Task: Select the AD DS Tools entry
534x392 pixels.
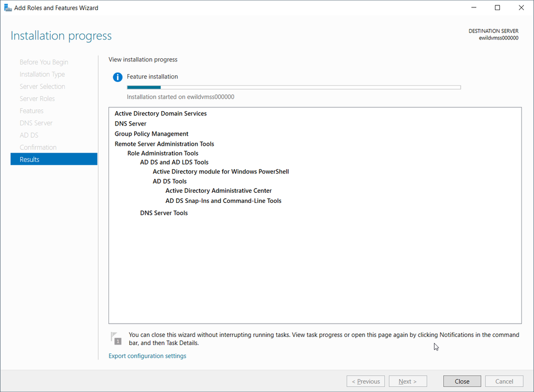Action: point(169,182)
